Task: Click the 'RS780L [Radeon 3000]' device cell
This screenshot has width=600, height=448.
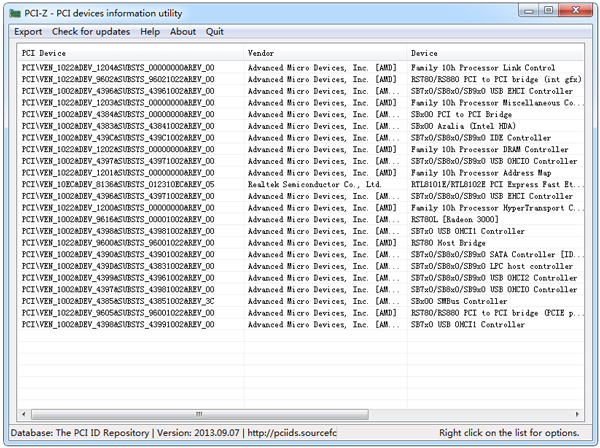Action: pos(455,219)
